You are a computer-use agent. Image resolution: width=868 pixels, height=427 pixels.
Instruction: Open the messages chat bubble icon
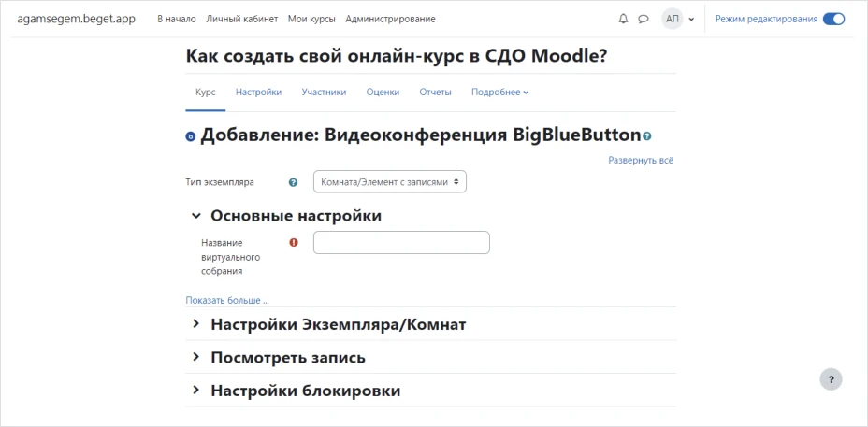click(x=644, y=19)
